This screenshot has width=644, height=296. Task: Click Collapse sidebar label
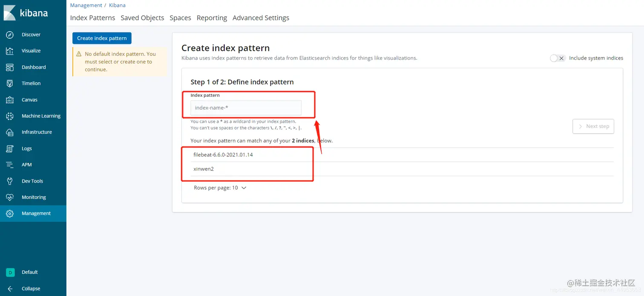pos(31,289)
